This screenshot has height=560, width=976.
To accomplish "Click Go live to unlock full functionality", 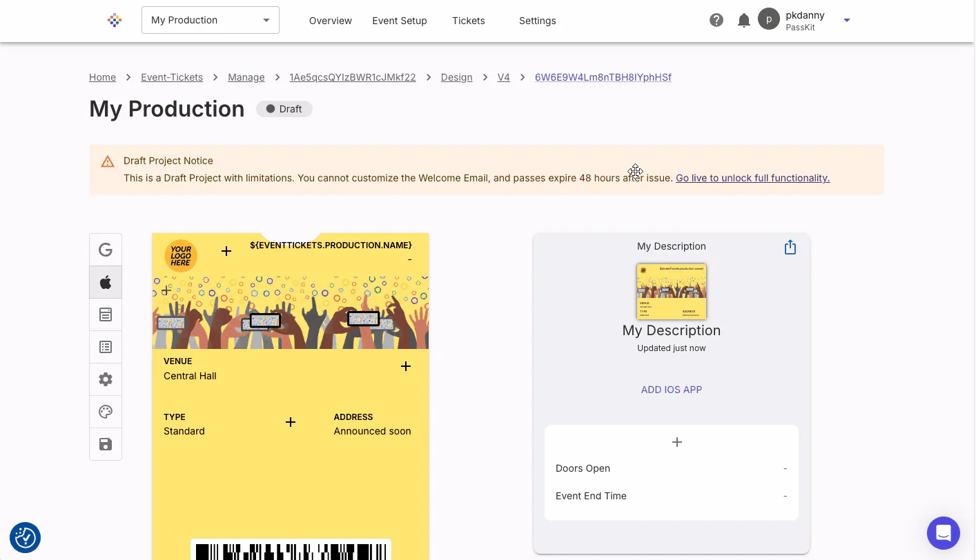I will [752, 178].
